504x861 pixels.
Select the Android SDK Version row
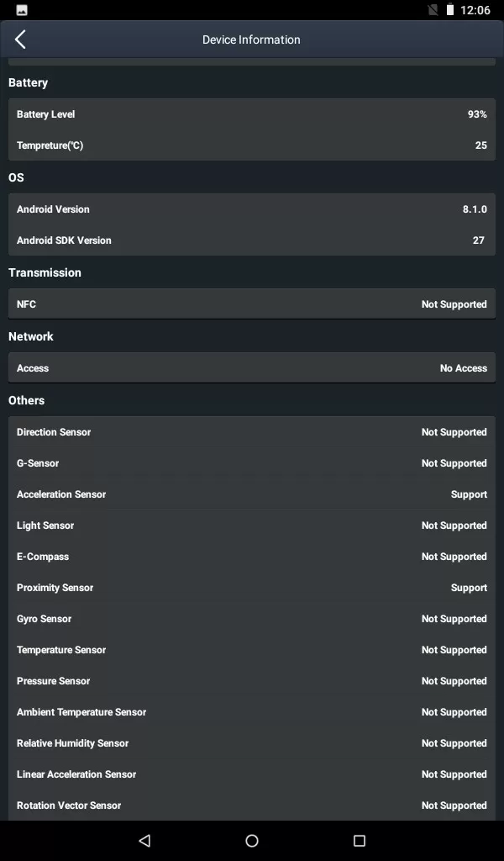(252, 240)
